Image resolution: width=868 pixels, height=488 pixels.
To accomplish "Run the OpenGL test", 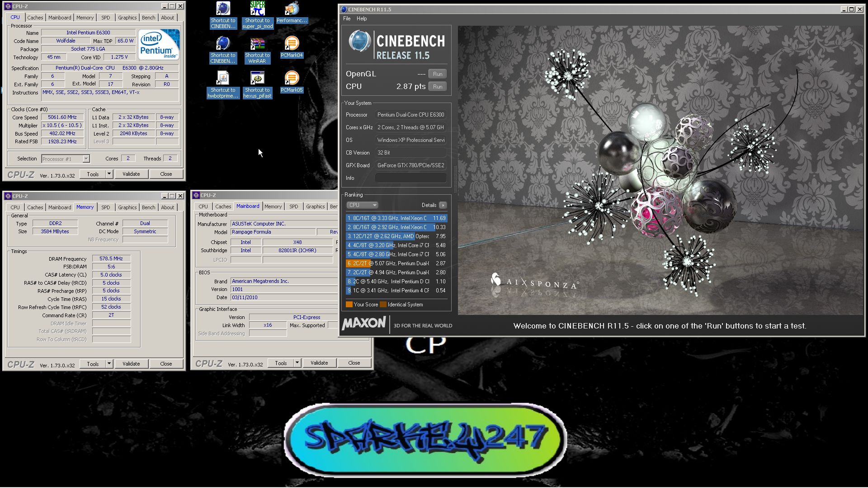I will pyautogui.click(x=438, y=74).
